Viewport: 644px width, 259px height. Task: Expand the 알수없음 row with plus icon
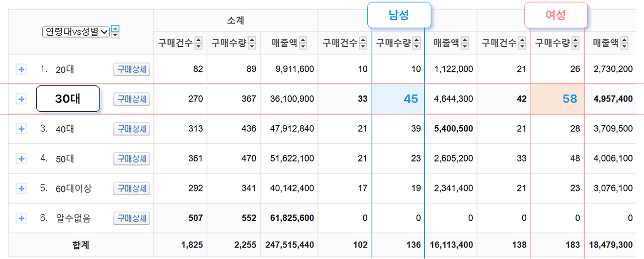[x=21, y=218]
